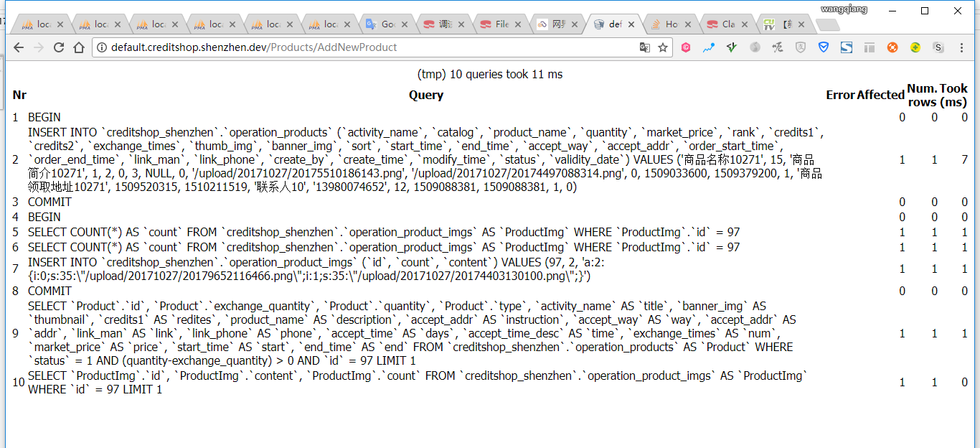Viewport: 980px width, 448px height.
Task: Click the gray shield extension icon
Action: click(x=801, y=47)
